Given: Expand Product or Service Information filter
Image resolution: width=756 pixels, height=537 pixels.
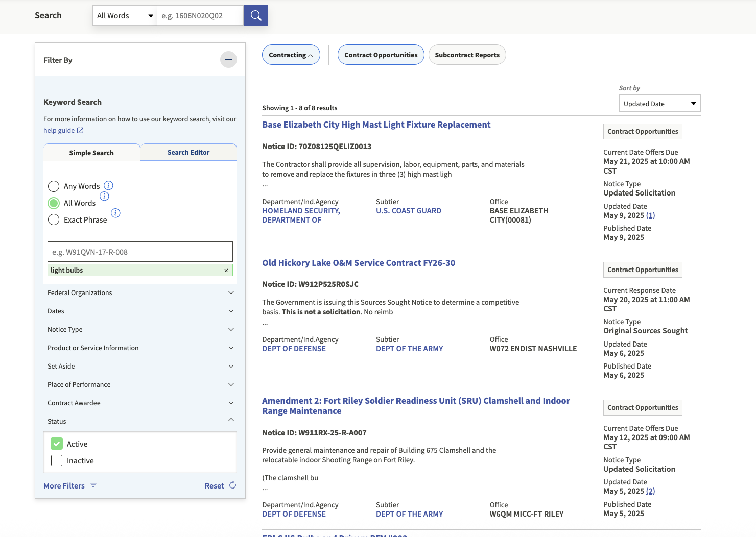Looking at the screenshot, I should [140, 348].
